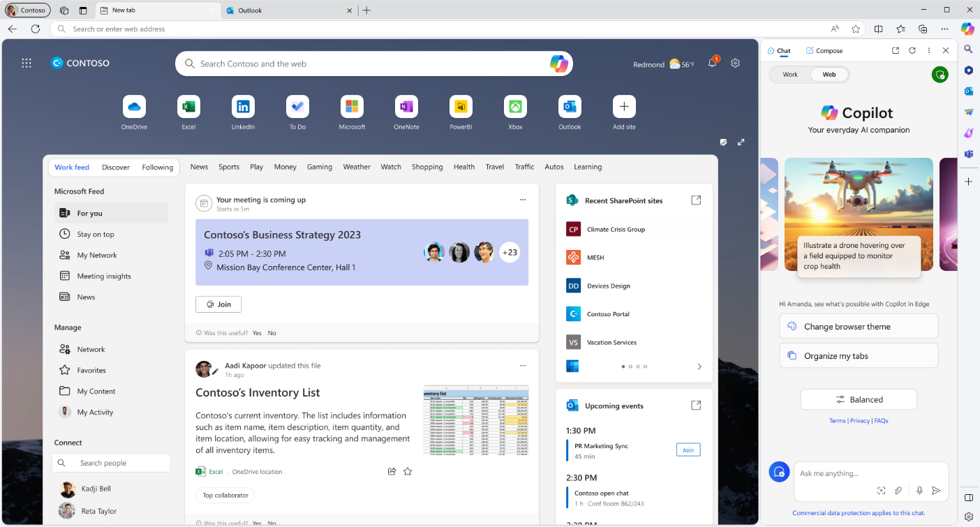Switch to the Discover feed tab

point(116,168)
